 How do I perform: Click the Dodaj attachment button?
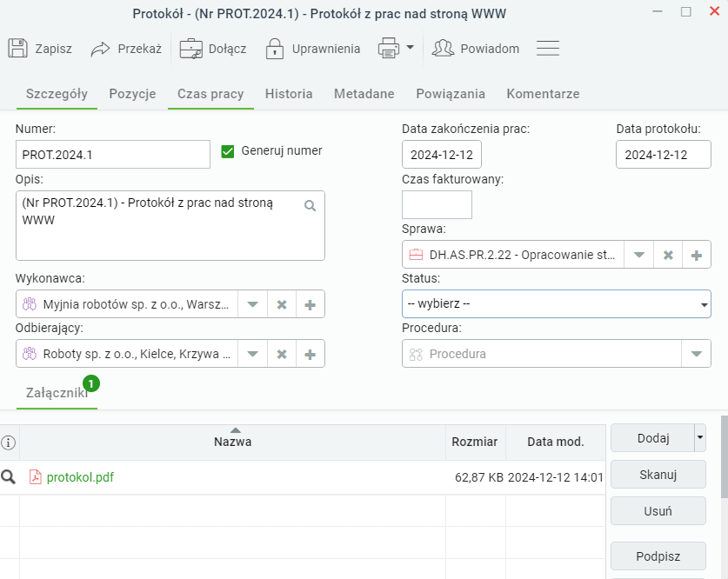(x=653, y=437)
